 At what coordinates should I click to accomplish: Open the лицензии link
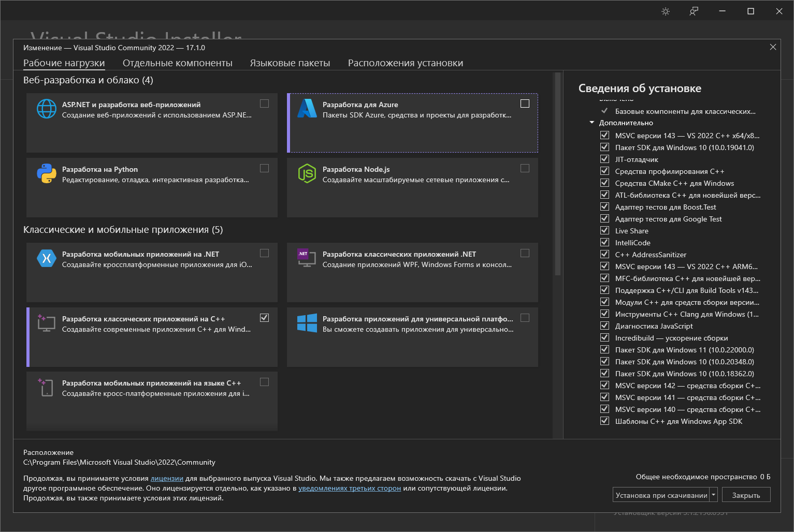pyautogui.click(x=167, y=478)
